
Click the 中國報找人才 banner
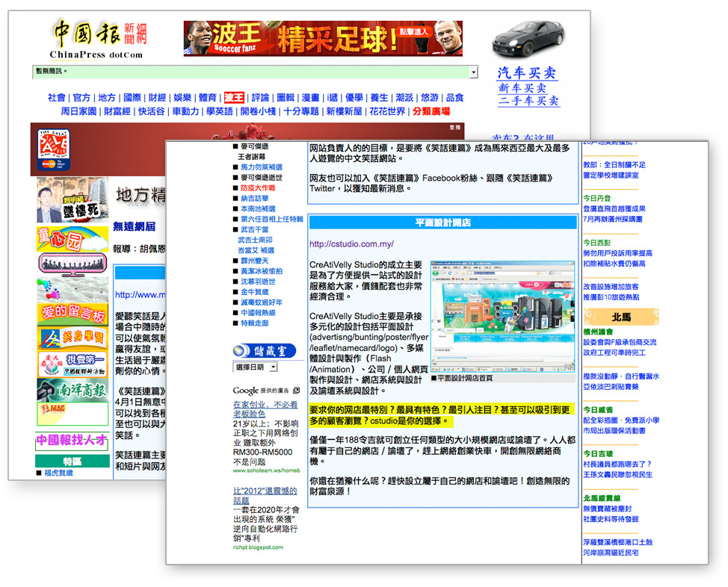tap(72, 441)
